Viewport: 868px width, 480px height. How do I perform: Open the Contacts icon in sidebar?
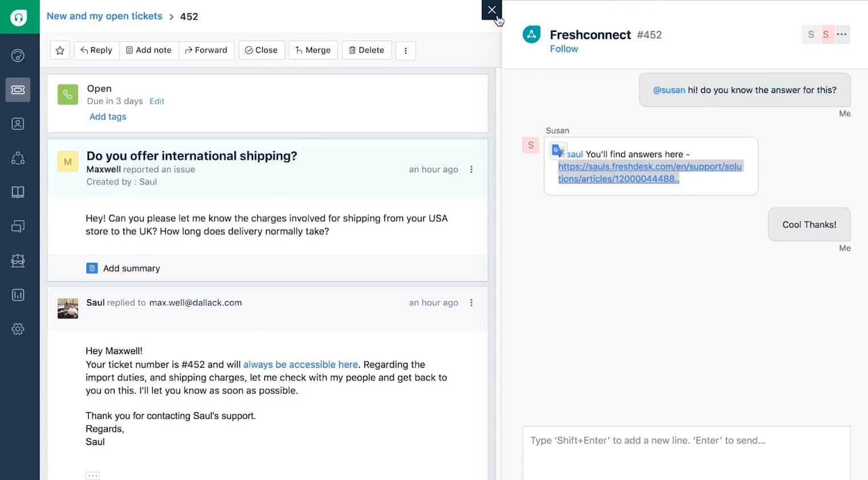point(18,124)
